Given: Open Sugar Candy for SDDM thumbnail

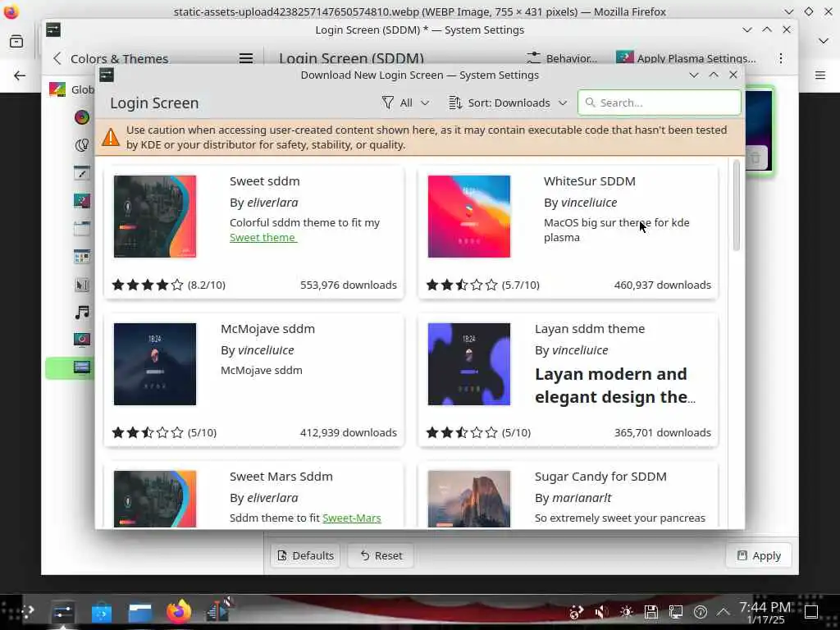Looking at the screenshot, I should pos(468,499).
